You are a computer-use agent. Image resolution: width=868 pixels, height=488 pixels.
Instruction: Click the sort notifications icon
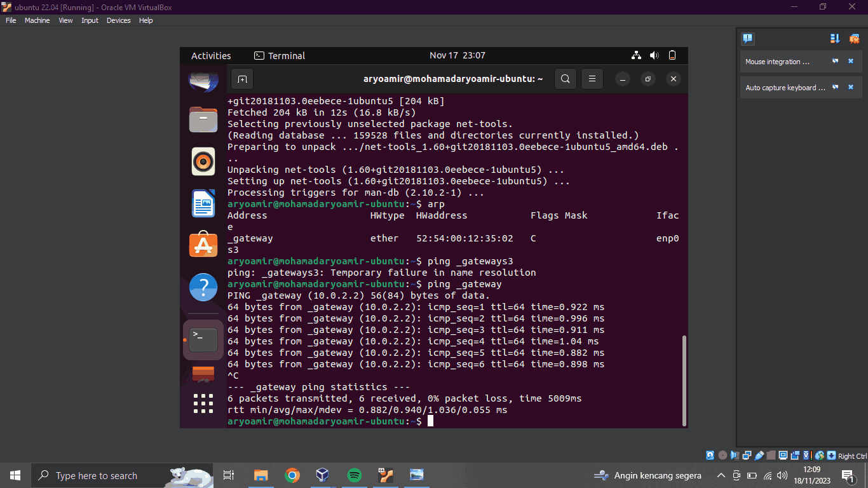point(835,39)
